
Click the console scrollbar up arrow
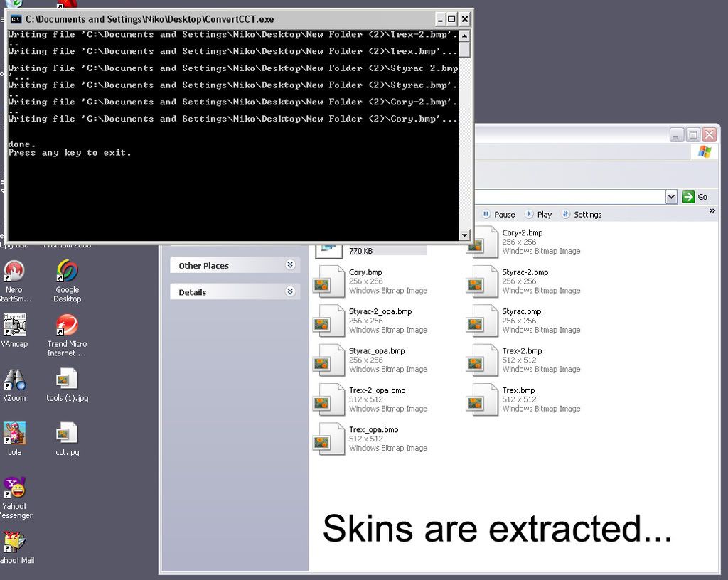(464, 36)
